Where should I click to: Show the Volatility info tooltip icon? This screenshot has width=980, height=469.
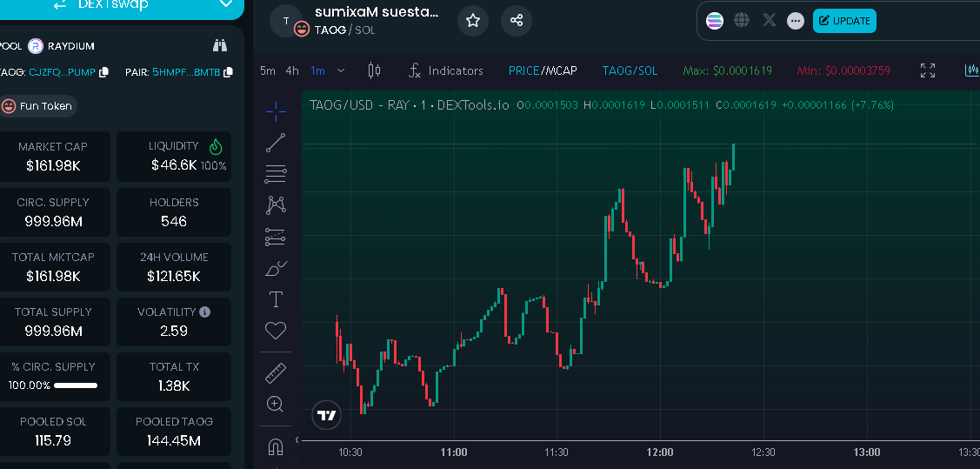pyautogui.click(x=205, y=312)
